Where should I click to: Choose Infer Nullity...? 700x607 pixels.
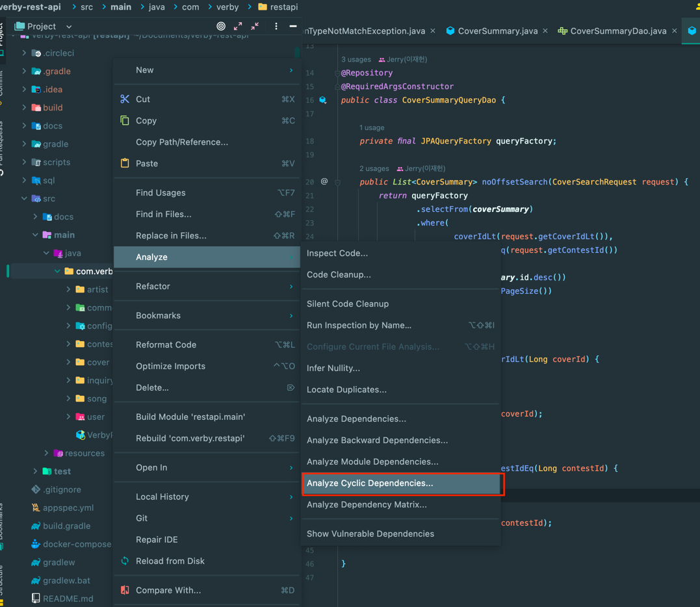400,368
